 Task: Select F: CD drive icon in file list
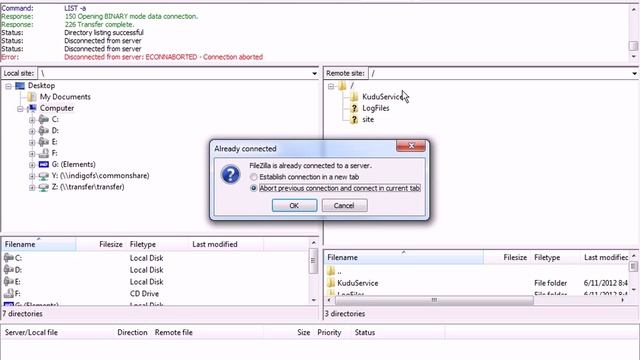[x=9, y=293]
